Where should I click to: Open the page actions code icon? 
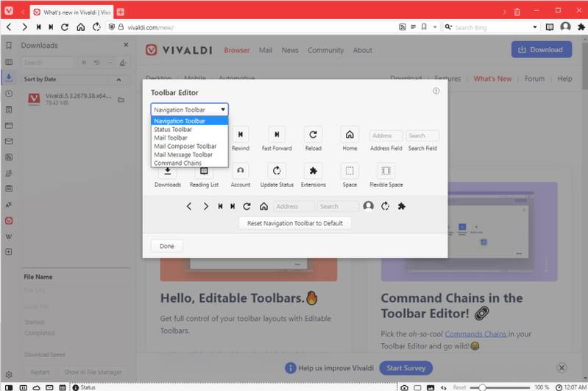444,387
